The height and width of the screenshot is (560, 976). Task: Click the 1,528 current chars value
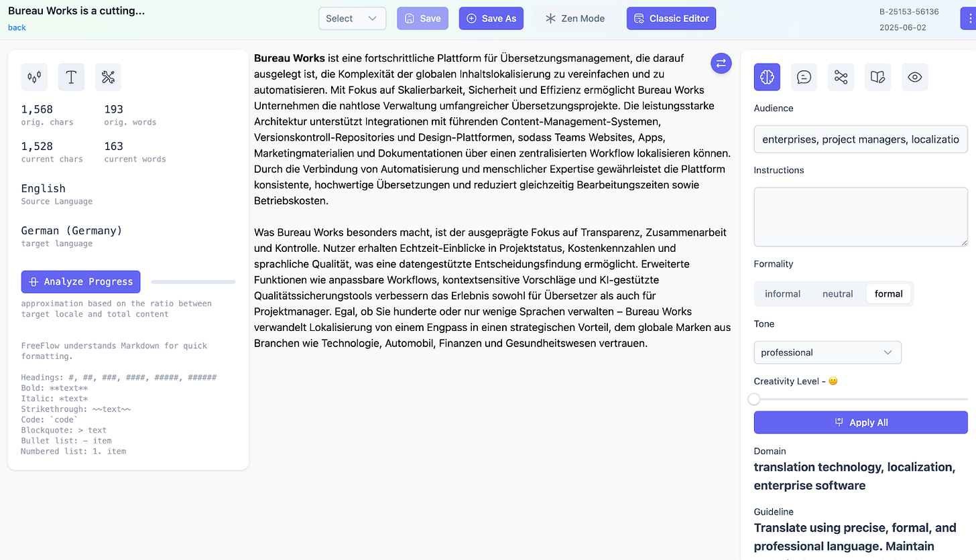pyautogui.click(x=37, y=146)
